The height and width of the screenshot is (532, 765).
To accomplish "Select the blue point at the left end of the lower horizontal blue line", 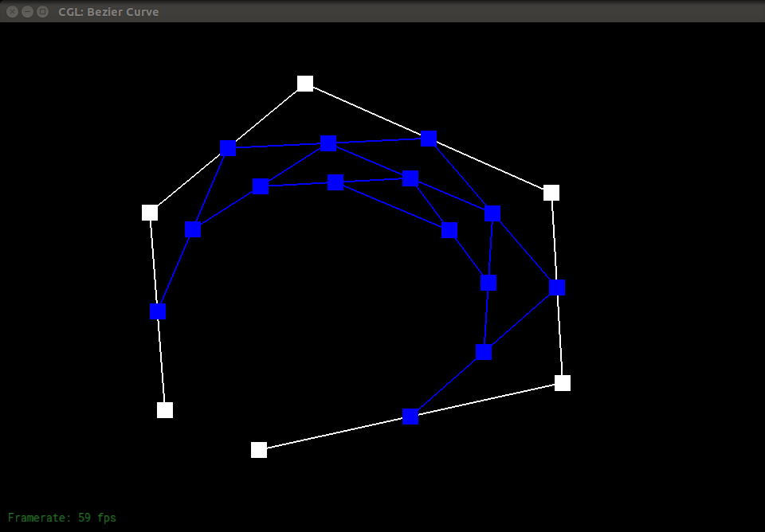I will coord(261,186).
